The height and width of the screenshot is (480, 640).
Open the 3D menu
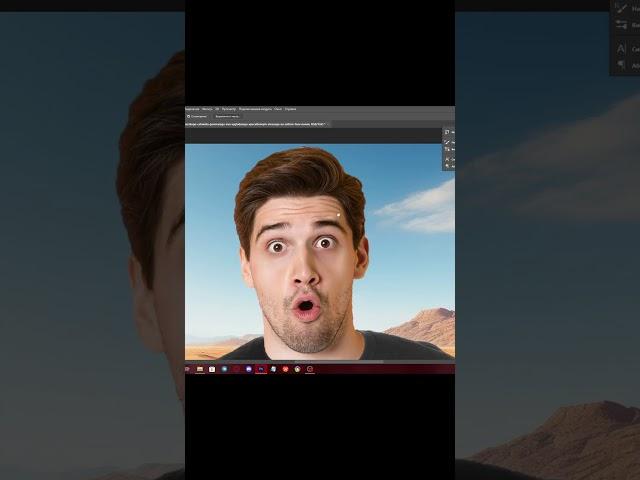click(217, 109)
